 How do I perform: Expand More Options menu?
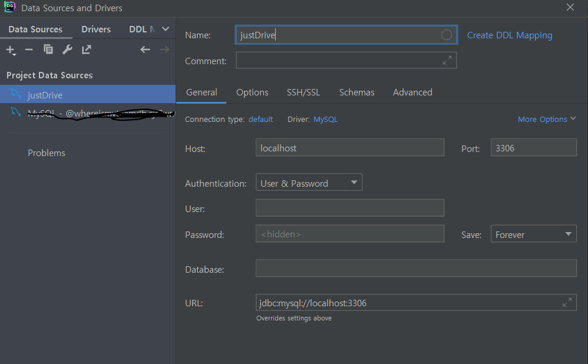547,119
